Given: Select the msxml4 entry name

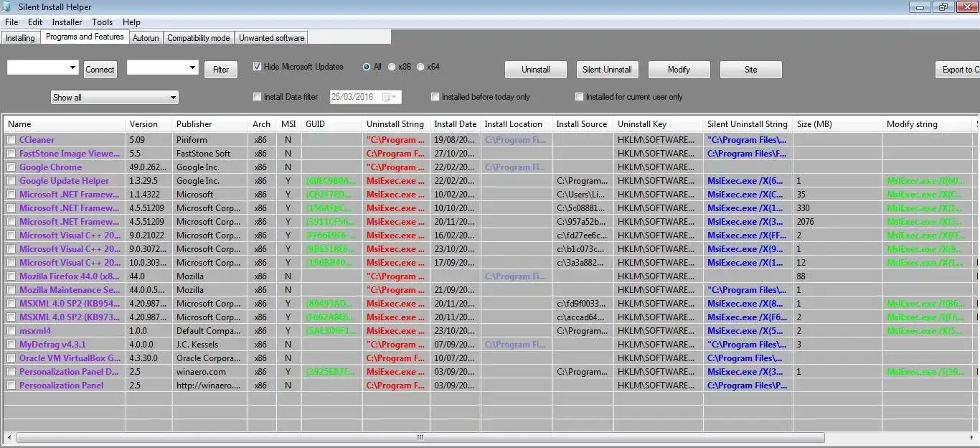Looking at the screenshot, I should [x=35, y=331].
